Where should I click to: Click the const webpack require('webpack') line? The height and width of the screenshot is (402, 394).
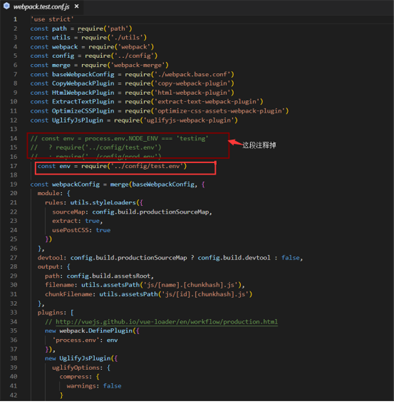click(92, 47)
